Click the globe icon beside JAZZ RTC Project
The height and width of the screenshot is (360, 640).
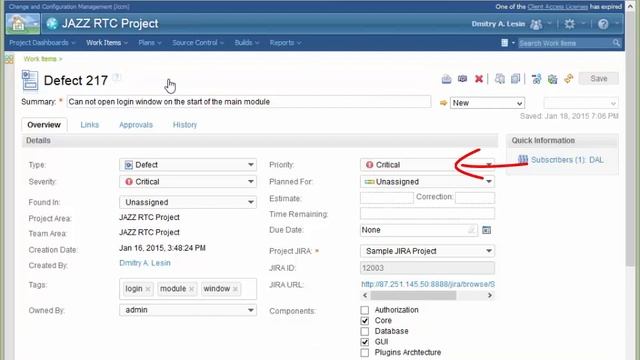(52, 24)
